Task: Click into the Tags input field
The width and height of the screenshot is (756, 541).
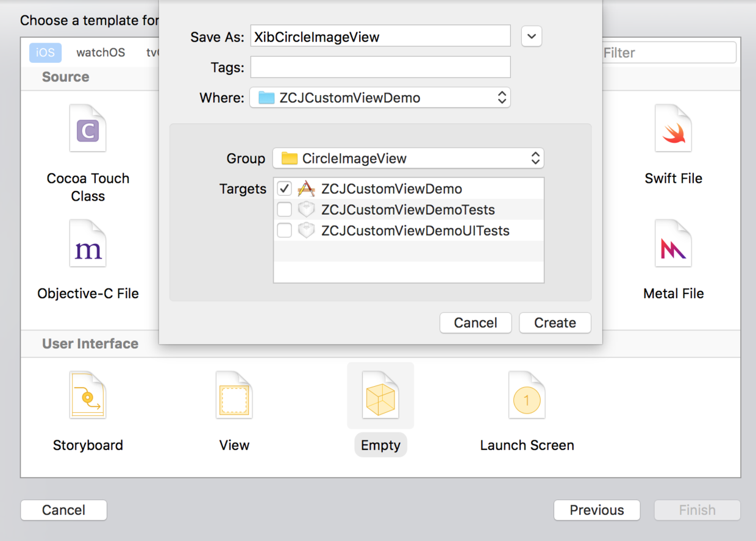Action: pos(380,67)
